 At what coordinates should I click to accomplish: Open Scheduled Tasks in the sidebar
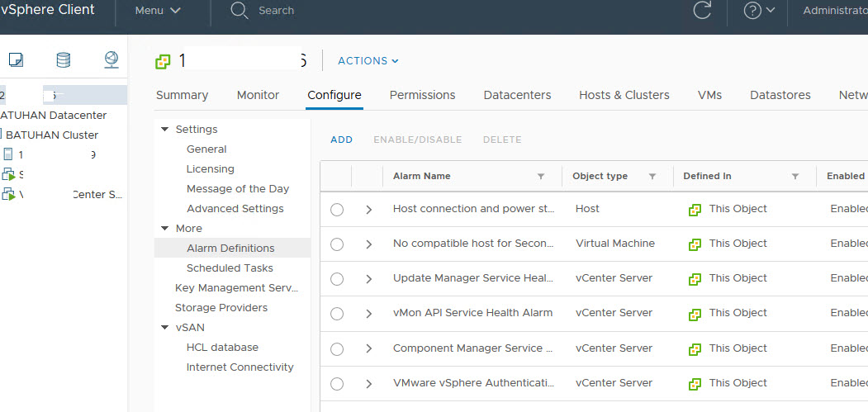pos(230,268)
